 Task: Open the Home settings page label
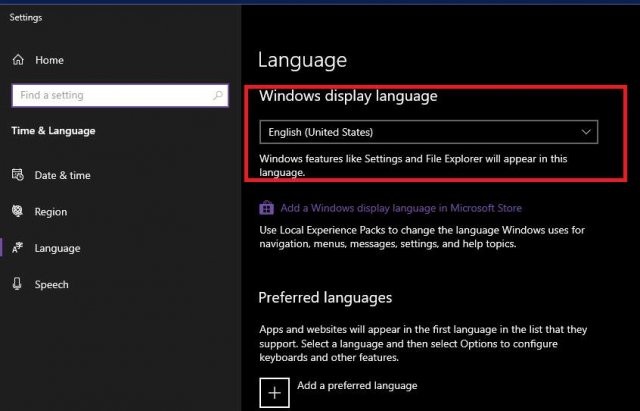(49, 60)
